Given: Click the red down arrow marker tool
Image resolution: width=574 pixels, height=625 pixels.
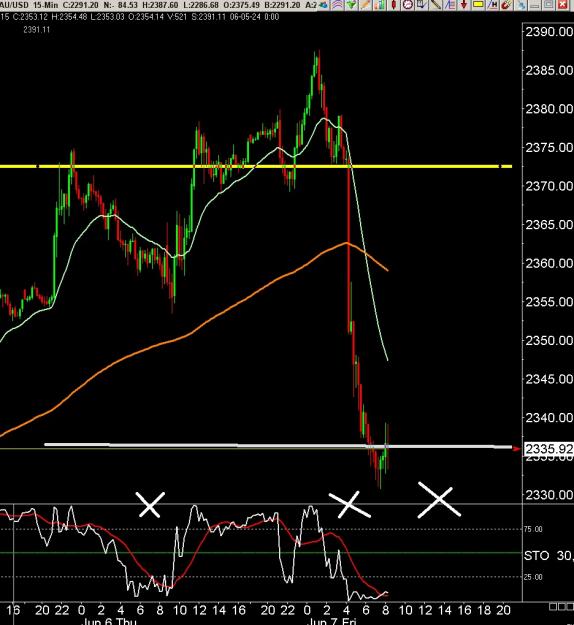Looking at the screenshot, I should 464,5.
